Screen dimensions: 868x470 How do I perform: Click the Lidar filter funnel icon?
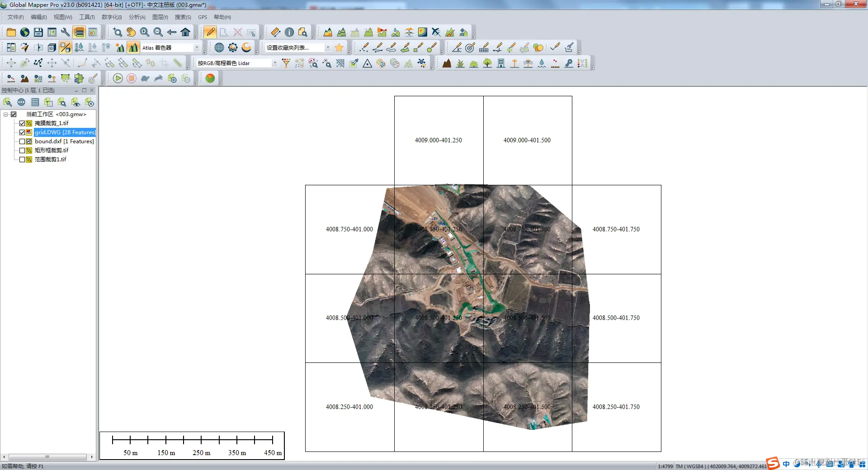pyautogui.click(x=286, y=63)
